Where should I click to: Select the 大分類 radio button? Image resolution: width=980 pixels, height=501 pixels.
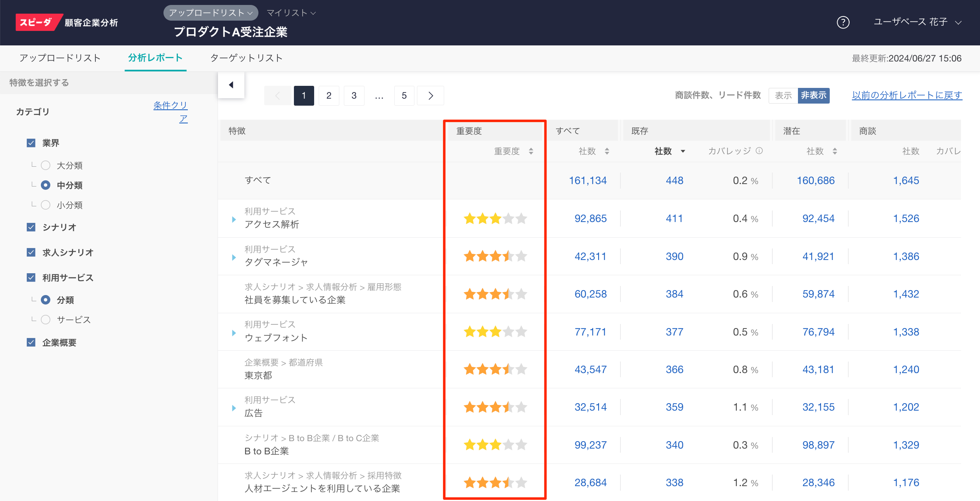(x=46, y=165)
